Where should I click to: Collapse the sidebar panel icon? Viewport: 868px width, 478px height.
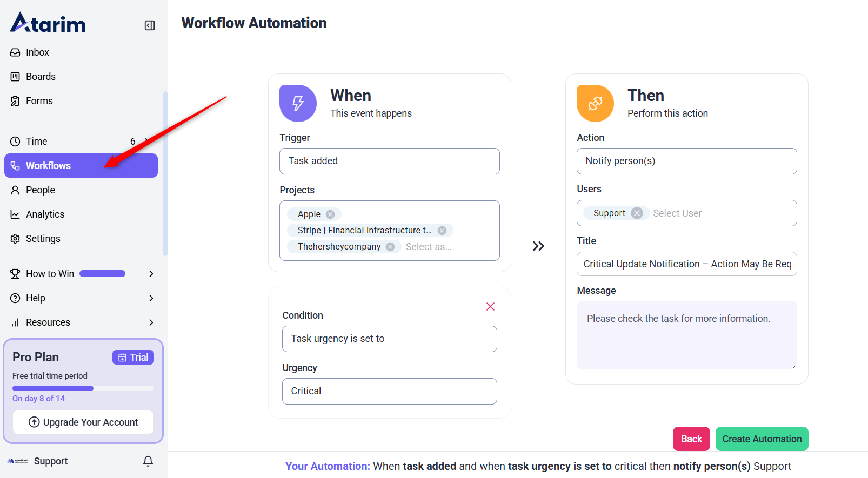click(150, 25)
